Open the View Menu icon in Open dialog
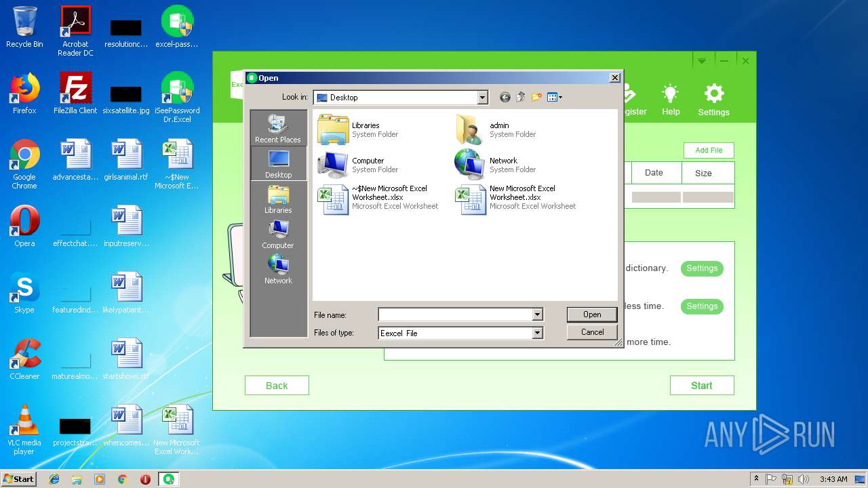The width and height of the screenshot is (868, 488). (x=555, y=98)
